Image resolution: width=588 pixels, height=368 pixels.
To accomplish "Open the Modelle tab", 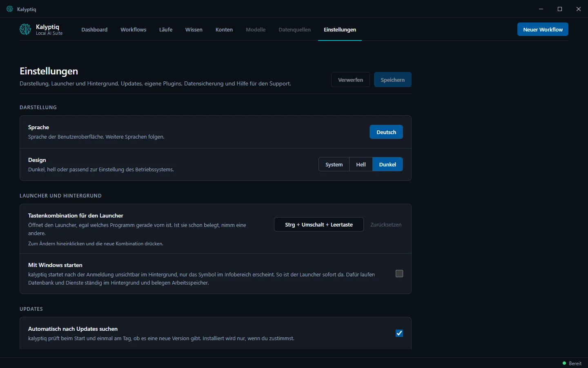I will [x=256, y=29].
